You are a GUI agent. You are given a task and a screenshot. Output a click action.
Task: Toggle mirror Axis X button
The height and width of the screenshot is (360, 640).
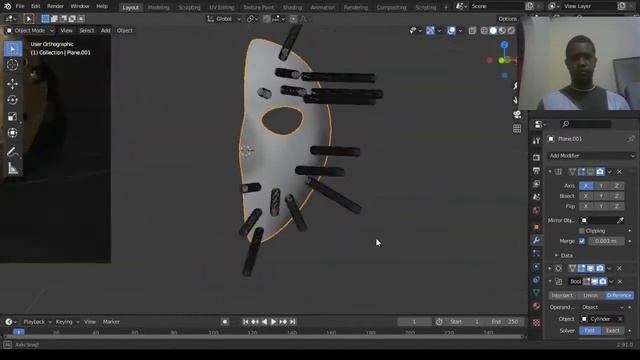click(x=586, y=186)
